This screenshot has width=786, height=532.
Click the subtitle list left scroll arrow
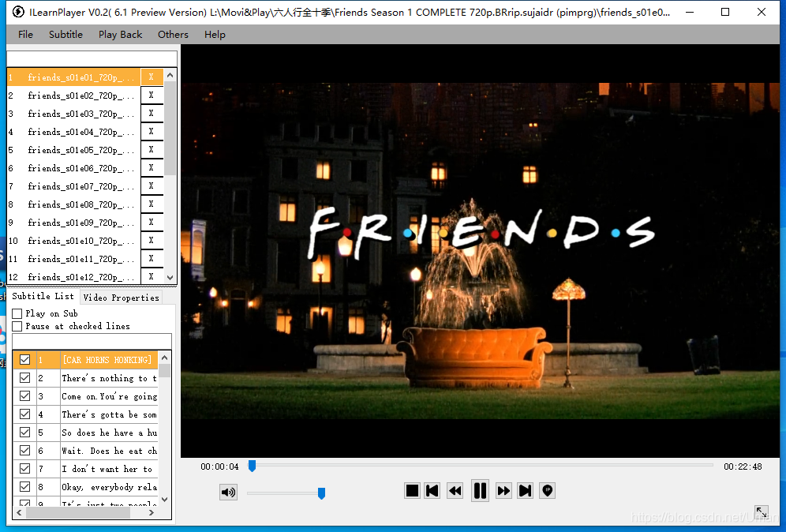point(19,512)
